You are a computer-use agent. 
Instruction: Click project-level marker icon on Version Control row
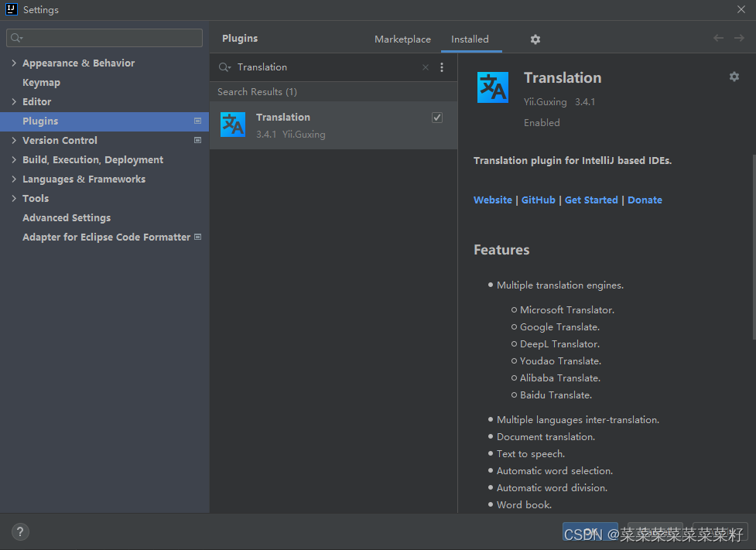197,140
